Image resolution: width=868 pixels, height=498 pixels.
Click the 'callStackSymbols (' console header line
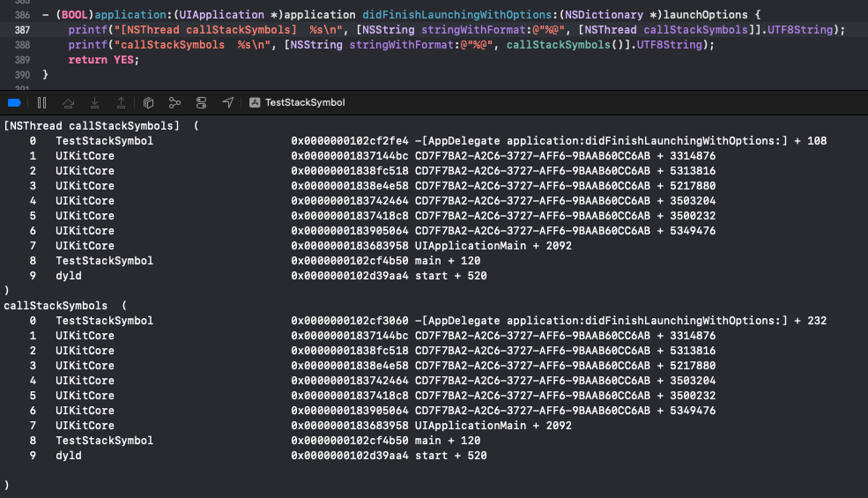pyautogui.click(x=65, y=306)
